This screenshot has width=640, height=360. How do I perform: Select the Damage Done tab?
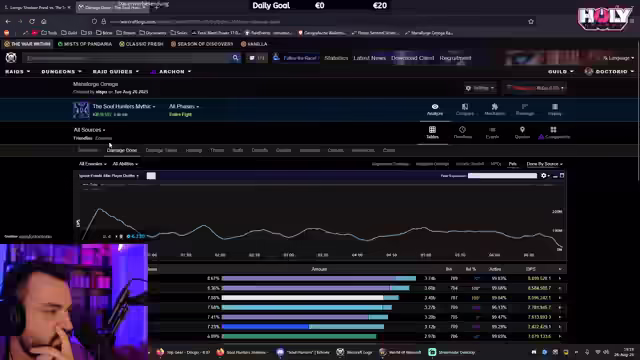[x=122, y=150]
